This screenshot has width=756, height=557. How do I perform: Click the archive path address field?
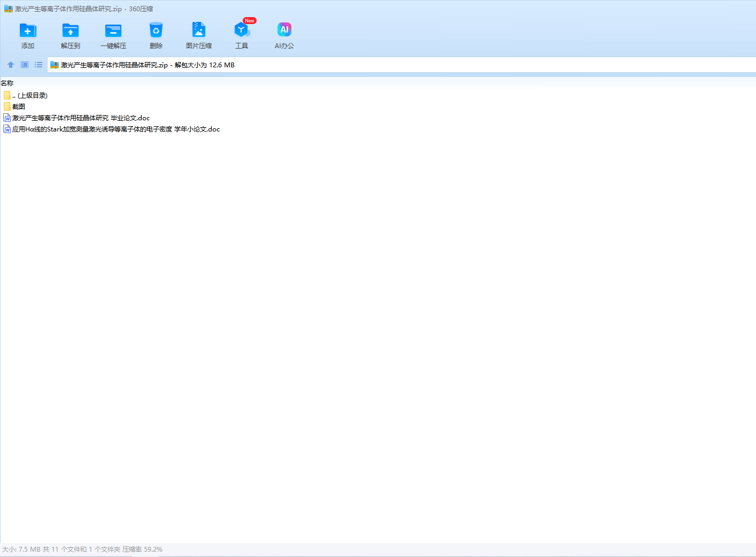(x=402, y=65)
